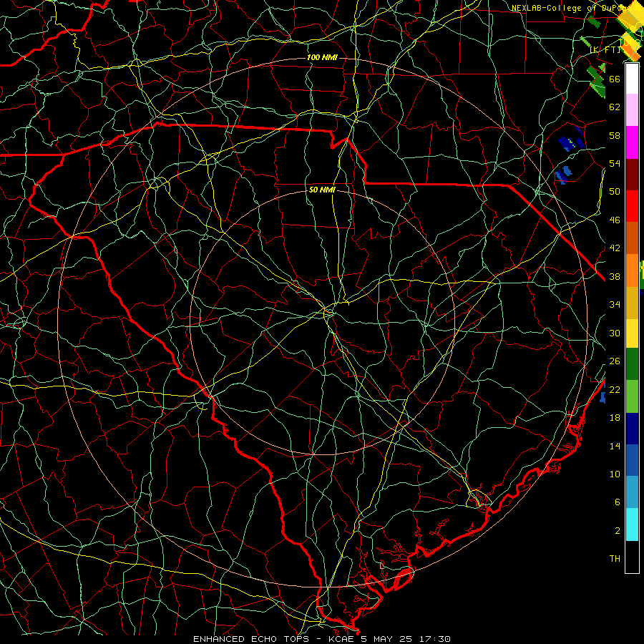
Task: Click the lower blue echo patch near state border
Action: click(563, 175)
